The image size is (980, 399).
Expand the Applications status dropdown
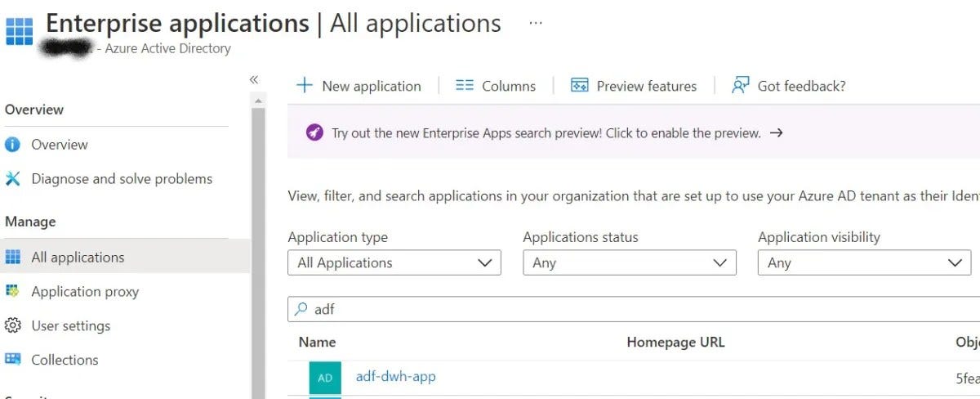629,263
